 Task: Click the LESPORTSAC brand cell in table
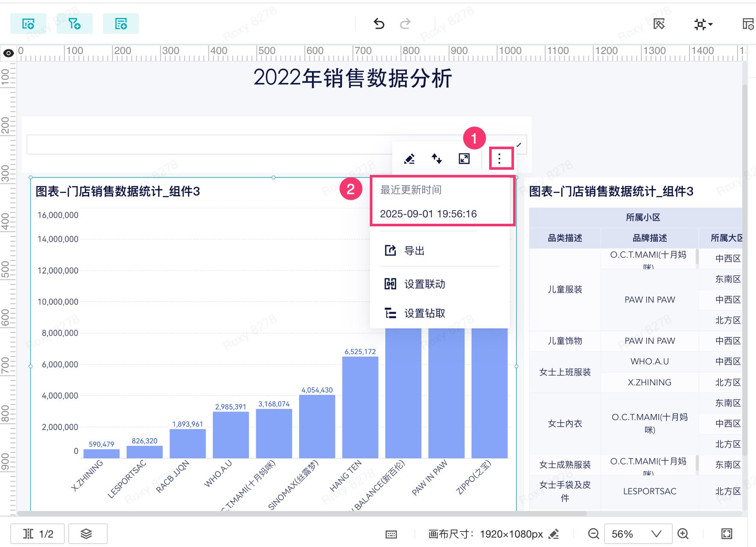(x=650, y=491)
